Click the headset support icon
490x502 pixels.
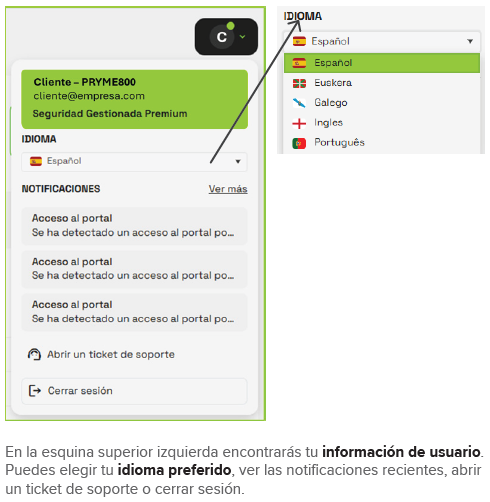click(x=34, y=354)
